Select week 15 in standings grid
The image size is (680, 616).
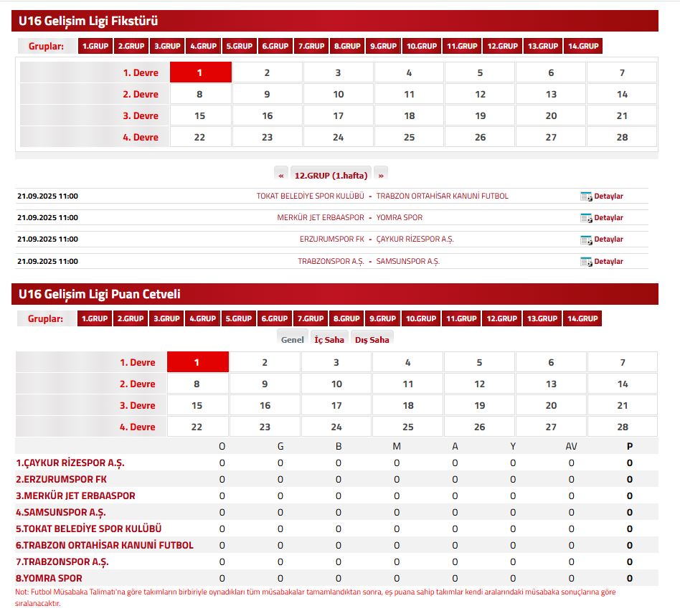(x=197, y=405)
